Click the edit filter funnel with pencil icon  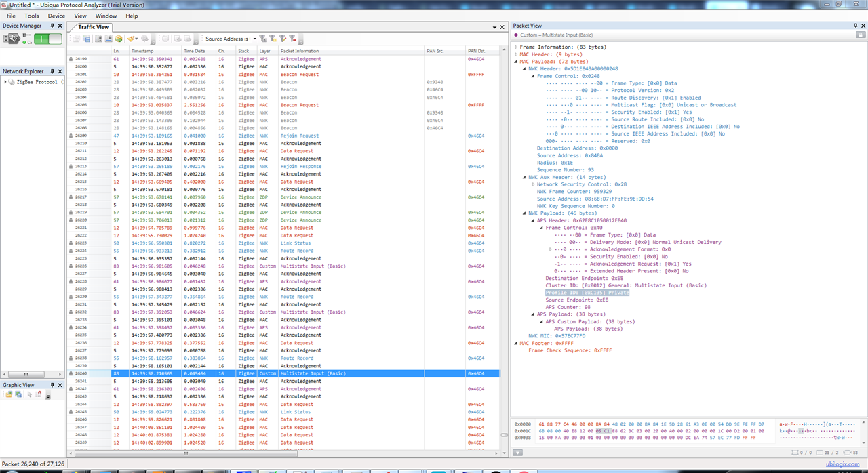coord(283,39)
